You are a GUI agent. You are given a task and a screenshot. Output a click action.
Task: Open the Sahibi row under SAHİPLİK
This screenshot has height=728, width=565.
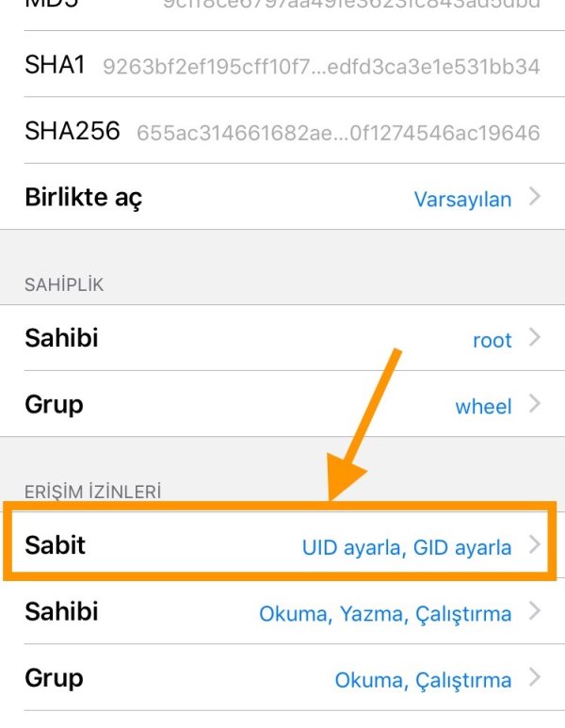[x=282, y=337]
